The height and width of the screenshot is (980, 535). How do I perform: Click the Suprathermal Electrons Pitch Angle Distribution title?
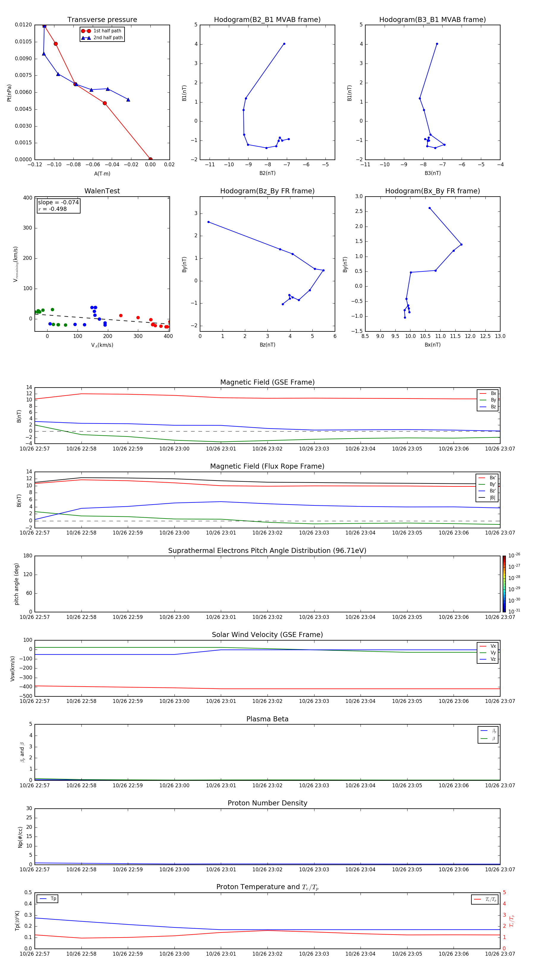tap(267, 551)
